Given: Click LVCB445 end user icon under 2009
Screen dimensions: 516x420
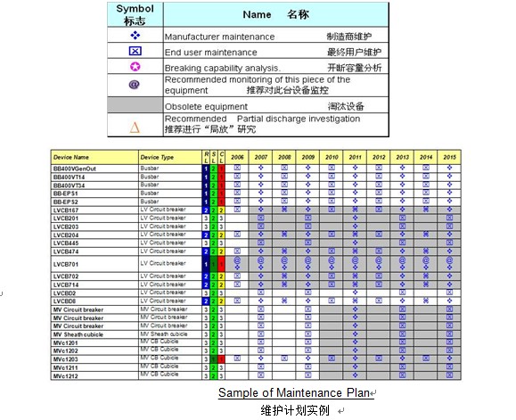Looking at the screenshot, I should tap(308, 243).
